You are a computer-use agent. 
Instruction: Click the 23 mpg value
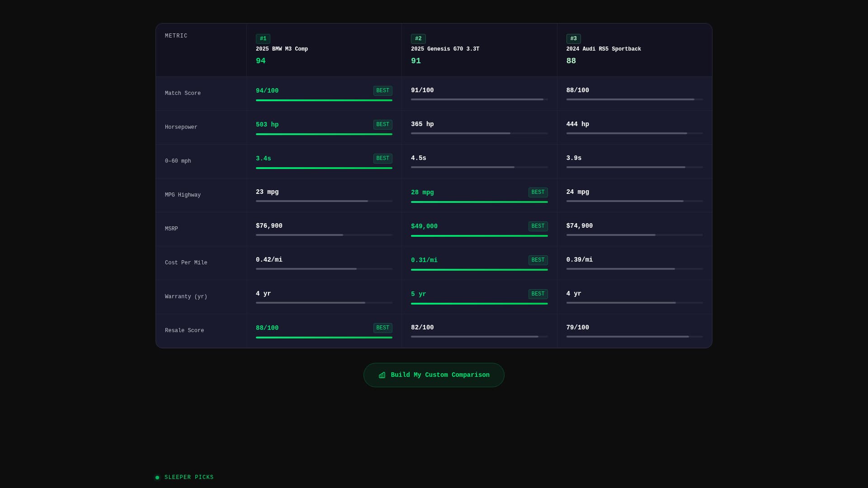(267, 192)
